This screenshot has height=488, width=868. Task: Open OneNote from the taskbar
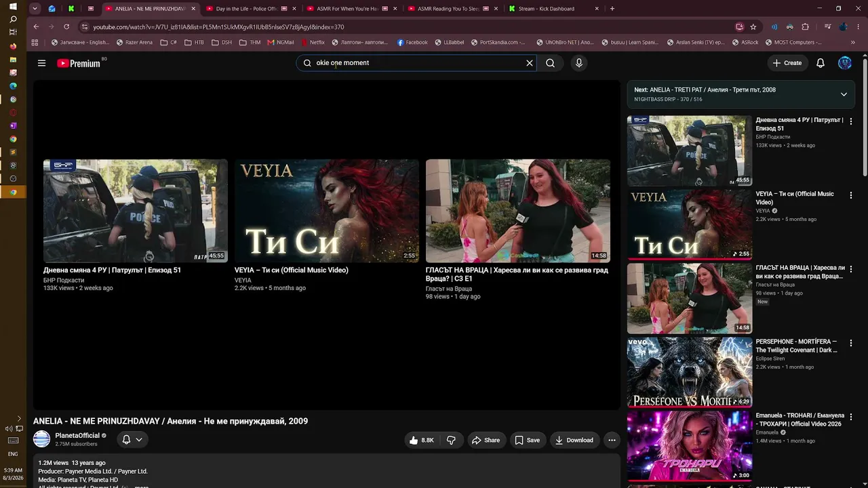click(x=13, y=126)
